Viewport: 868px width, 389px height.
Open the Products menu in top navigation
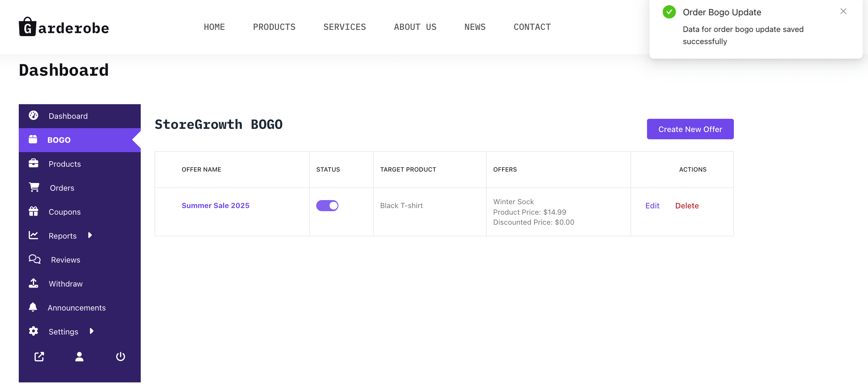(x=274, y=27)
